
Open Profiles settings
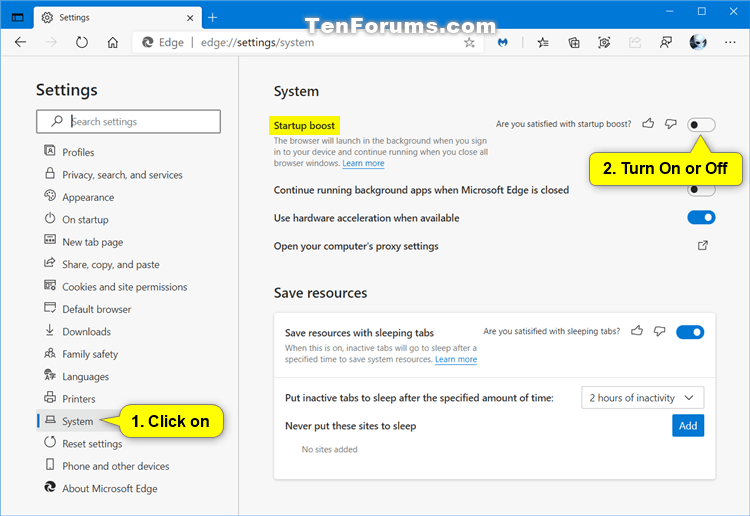click(x=78, y=152)
